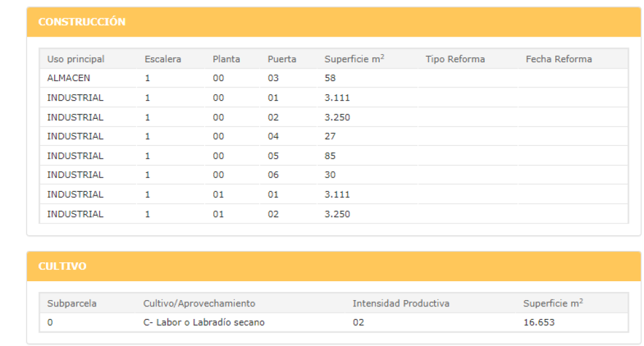
Task: Click the CONSTRUCCIÓN section header
Action: (82, 22)
